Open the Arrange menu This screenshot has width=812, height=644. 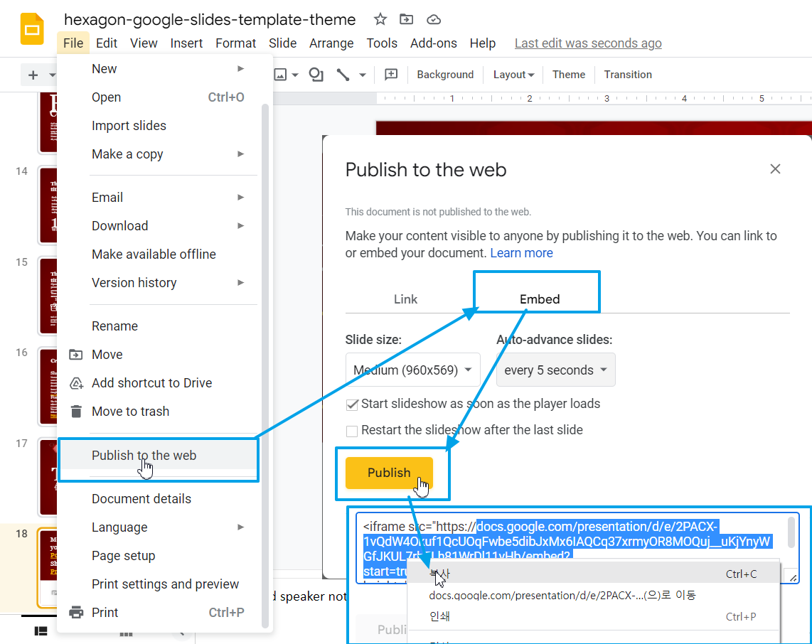331,43
